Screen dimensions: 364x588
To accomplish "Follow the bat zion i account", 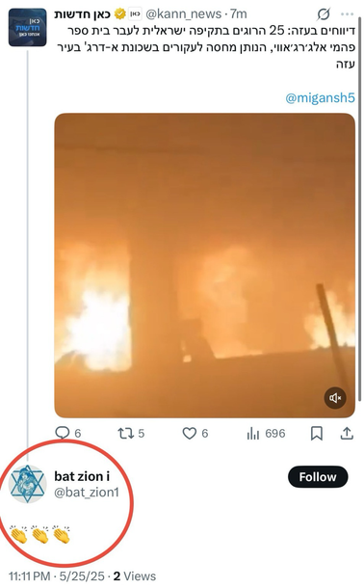I will tap(318, 476).
